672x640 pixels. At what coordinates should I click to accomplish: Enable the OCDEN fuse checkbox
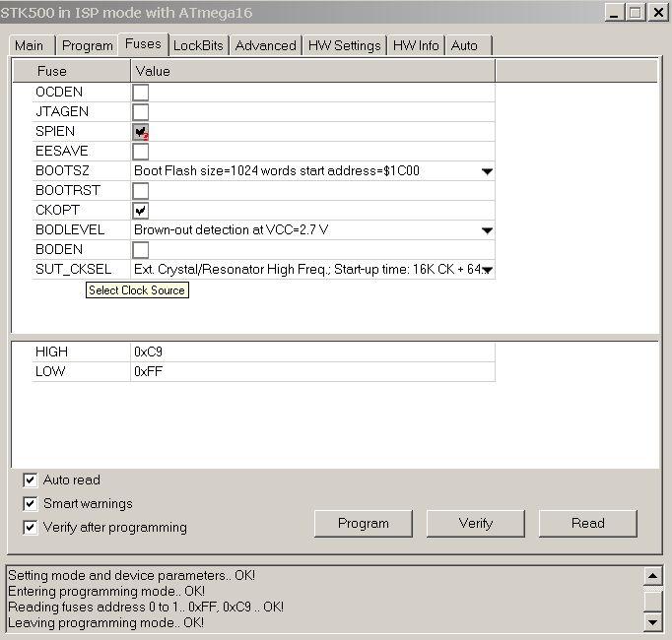point(141,93)
